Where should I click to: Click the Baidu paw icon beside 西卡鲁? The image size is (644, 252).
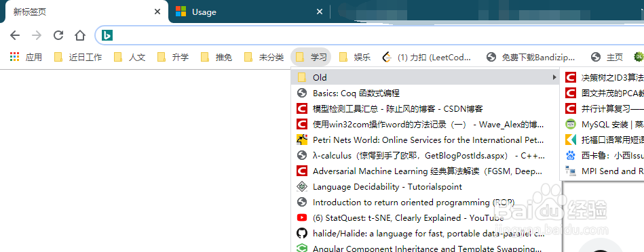coord(571,155)
